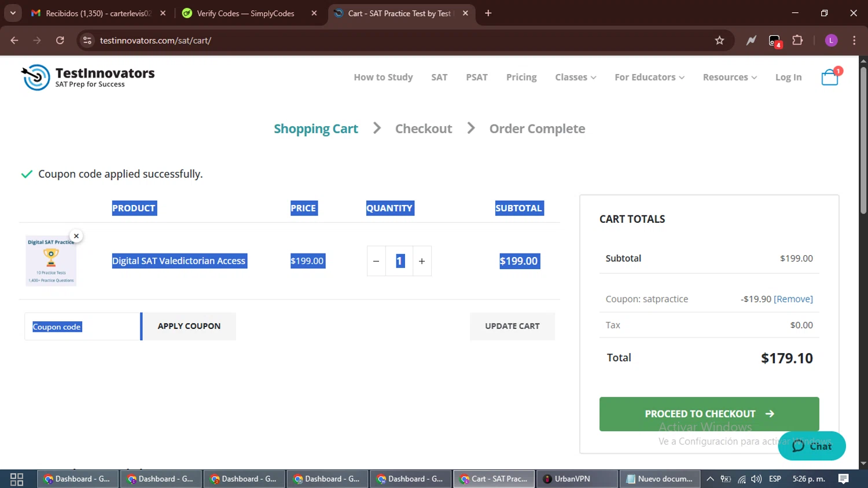Open the tab search dropdown
Viewport: 868px width, 488px height.
(x=13, y=13)
